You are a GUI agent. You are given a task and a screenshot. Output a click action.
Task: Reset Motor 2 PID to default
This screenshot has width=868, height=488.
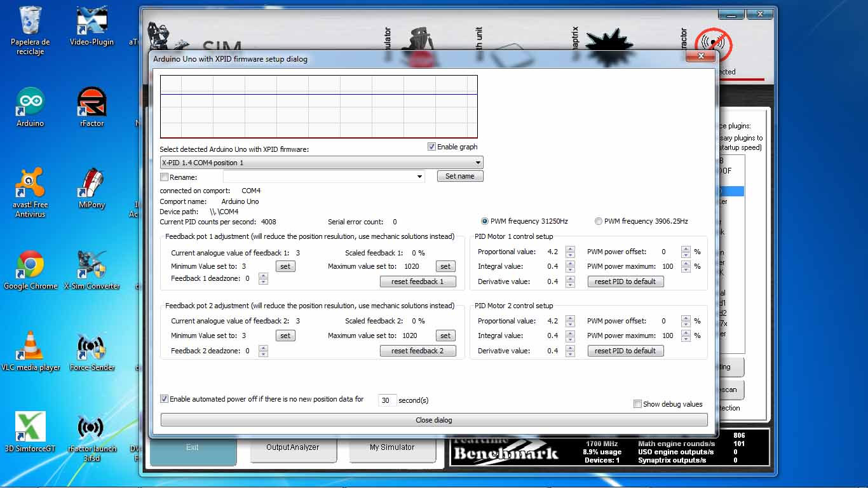pyautogui.click(x=625, y=351)
